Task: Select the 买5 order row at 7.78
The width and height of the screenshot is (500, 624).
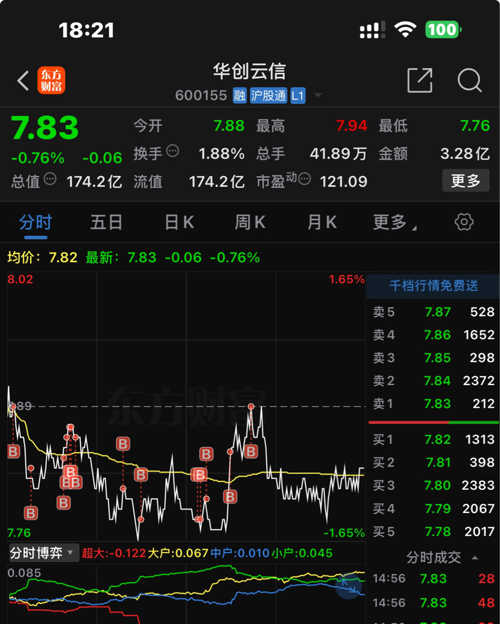Action: [x=433, y=532]
